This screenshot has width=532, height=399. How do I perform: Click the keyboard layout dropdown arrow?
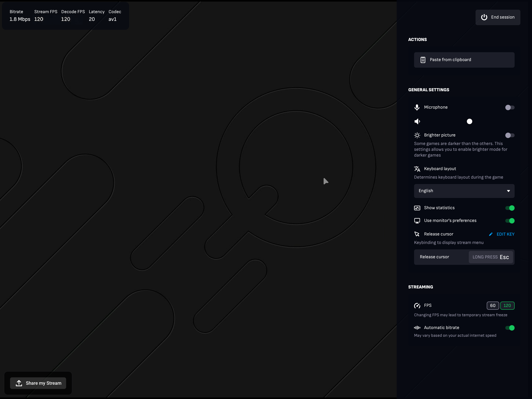tap(508, 191)
